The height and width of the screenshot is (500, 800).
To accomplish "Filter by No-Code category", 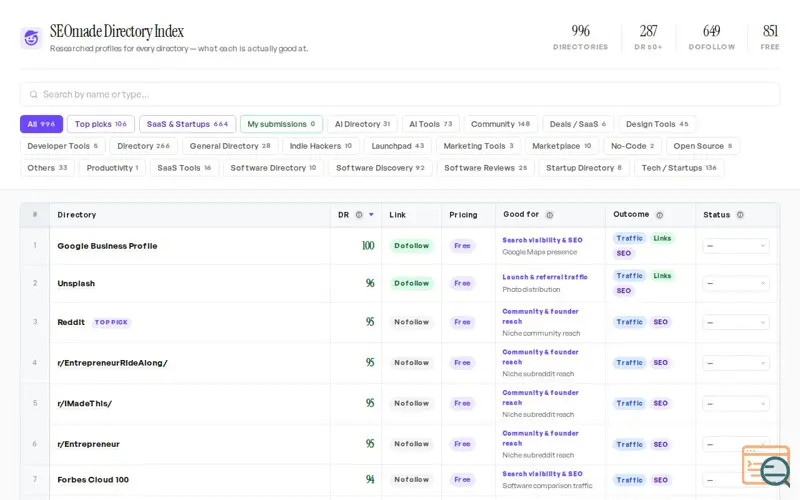I will (x=633, y=146).
